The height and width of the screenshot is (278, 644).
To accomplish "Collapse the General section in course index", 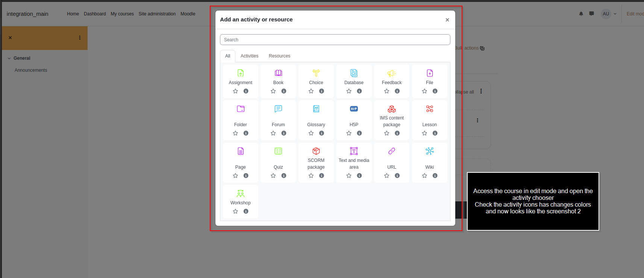I will click(x=9, y=58).
